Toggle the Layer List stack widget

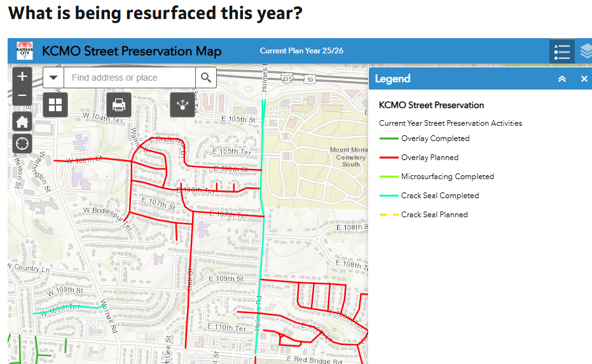585,51
